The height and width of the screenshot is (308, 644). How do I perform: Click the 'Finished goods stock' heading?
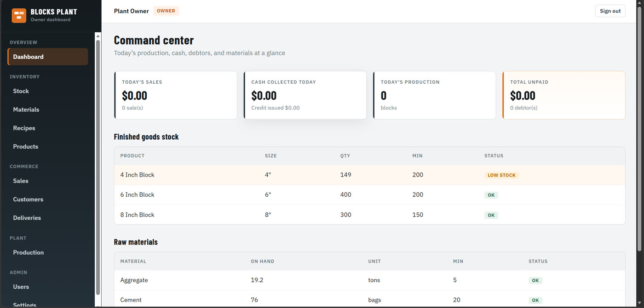pos(146,137)
